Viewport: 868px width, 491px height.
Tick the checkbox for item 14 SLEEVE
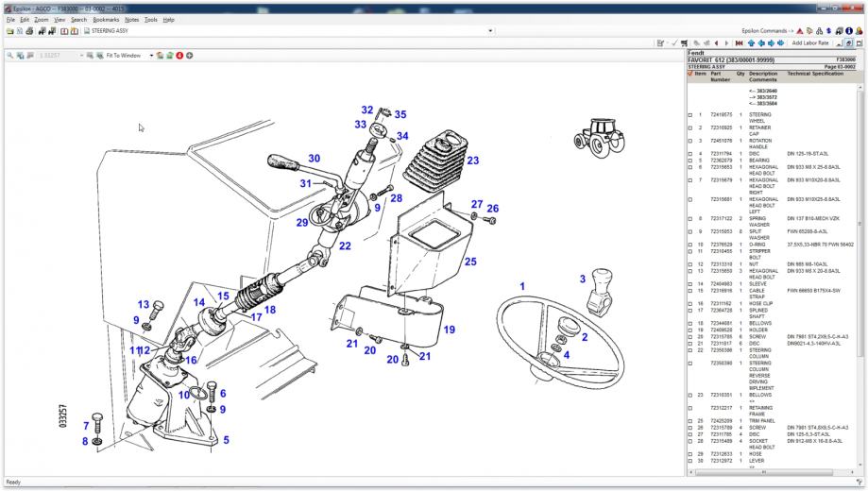pos(690,284)
